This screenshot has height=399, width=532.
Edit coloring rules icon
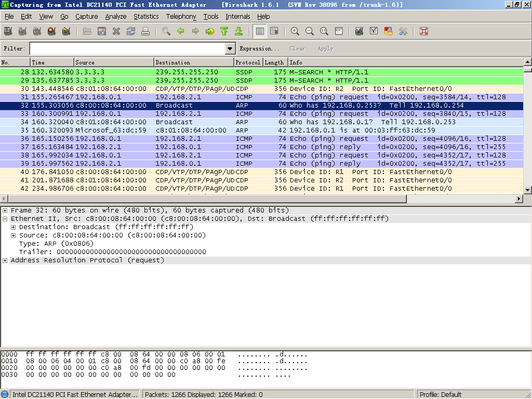tap(389, 31)
